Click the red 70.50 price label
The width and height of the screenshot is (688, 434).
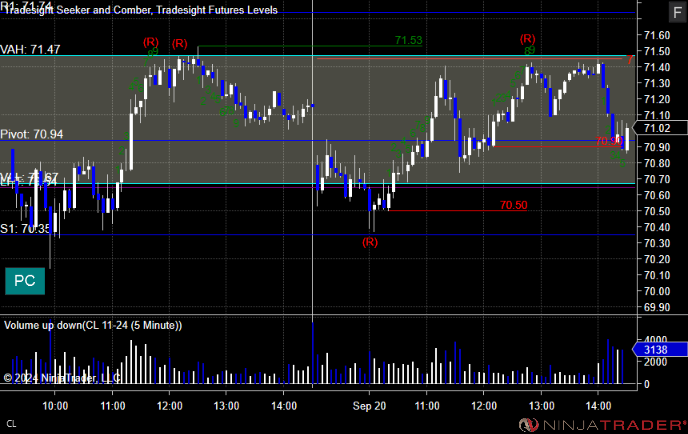(513, 205)
